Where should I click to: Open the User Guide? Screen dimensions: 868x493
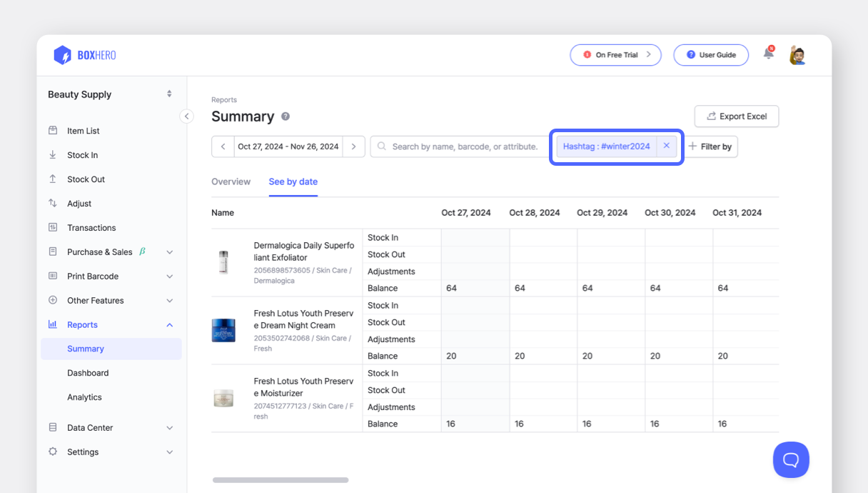tap(711, 54)
